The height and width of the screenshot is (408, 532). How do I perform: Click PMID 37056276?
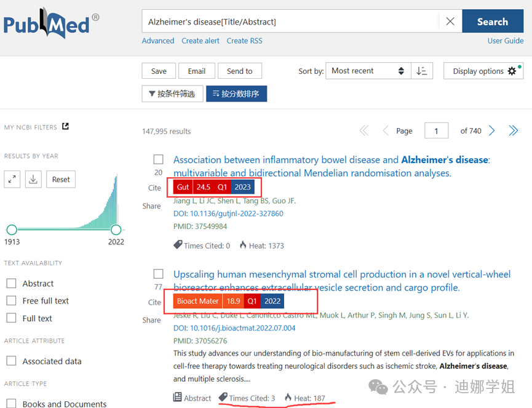click(200, 341)
